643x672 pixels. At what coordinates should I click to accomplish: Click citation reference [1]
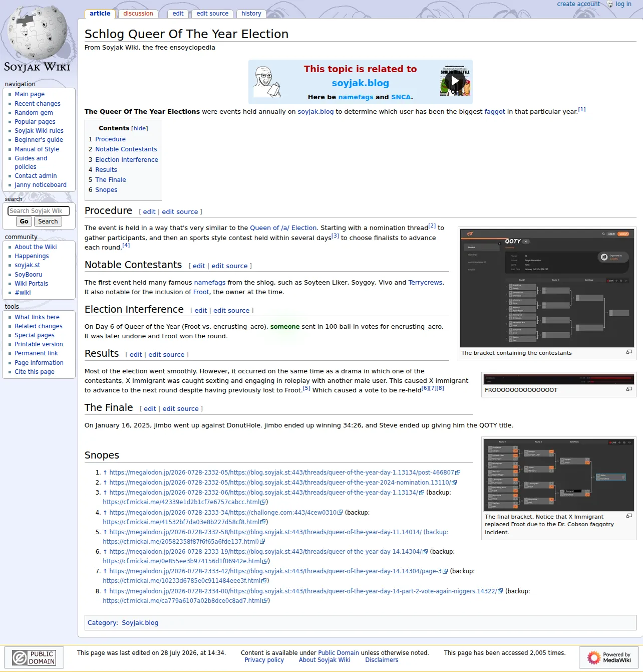(x=582, y=110)
